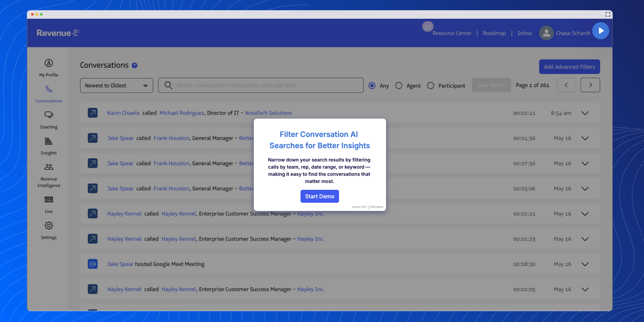The width and height of the screenshot is (644, 322).
Task: Click Chase Schardt avatar icon
Action: pyautogui.click(x=546, y=33)
